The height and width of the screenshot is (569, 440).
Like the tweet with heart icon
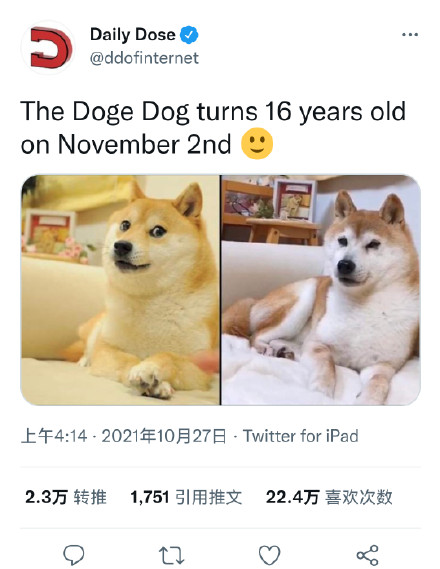[270, 555]
